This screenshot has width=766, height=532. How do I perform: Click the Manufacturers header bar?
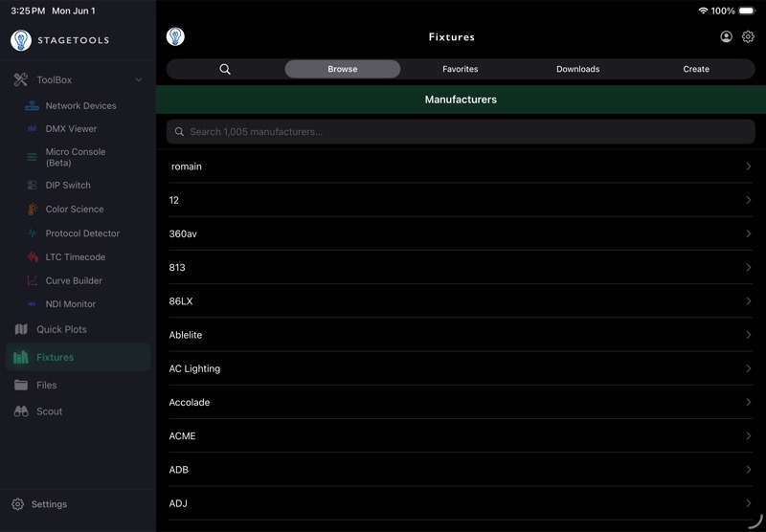point(461,100)
